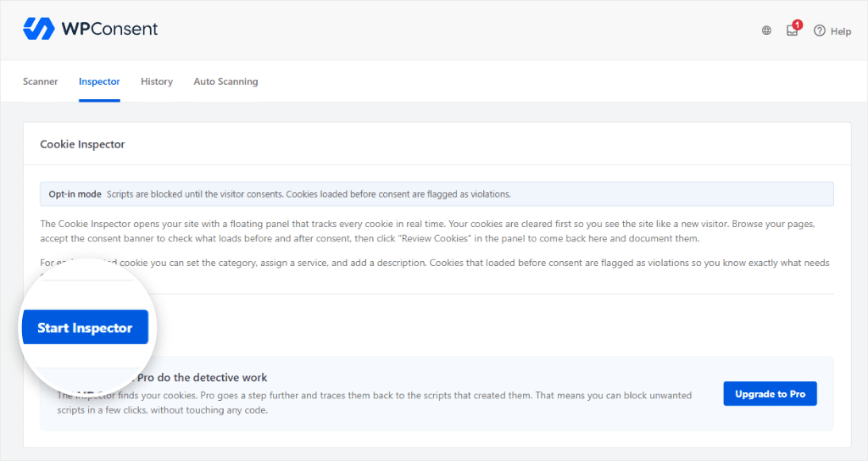Viewport: 868px width, 461px height.
Task: Click the WPConsent logo icon
Action: click(x=39, y=29)
